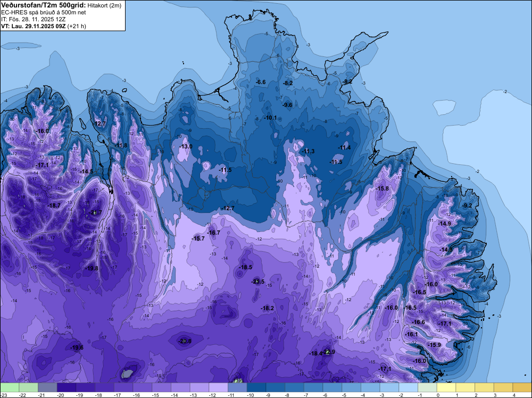
Task: Click the -8 label in the color legend
Action: (x=288, y=395)
